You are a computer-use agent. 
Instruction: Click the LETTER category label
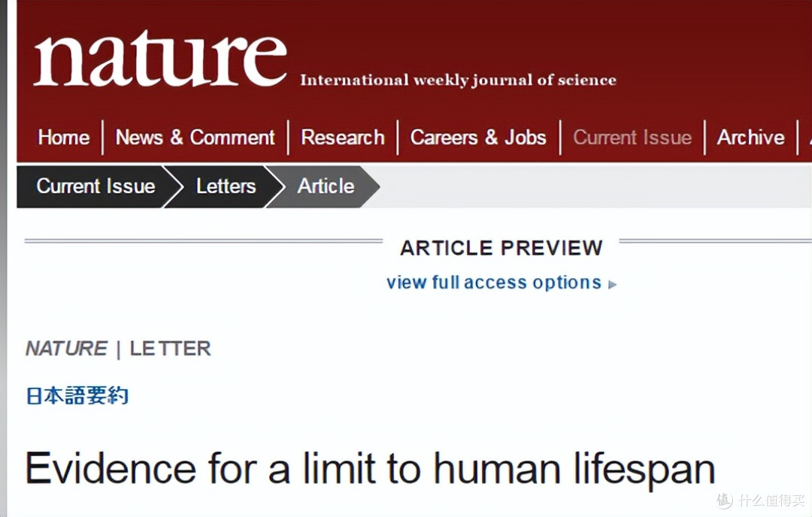tap(171, 348)
